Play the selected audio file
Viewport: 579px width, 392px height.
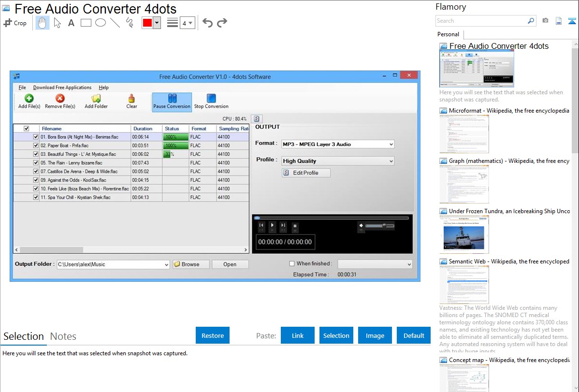point(272,225)
